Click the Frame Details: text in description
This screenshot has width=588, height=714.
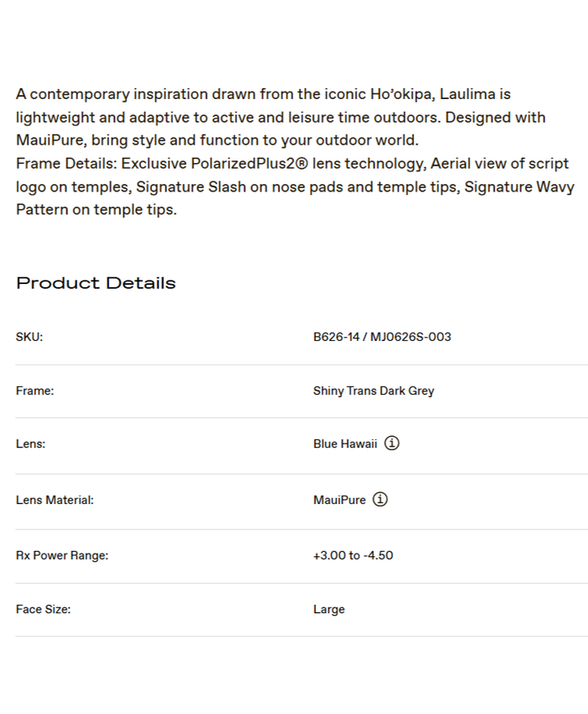pos(66,164)
